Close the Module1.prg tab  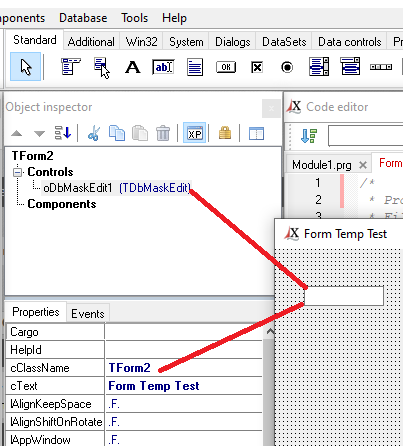363,165
